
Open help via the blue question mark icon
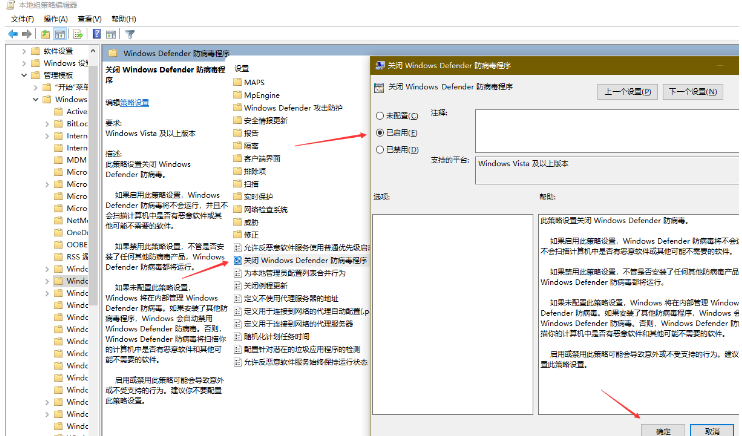97,34
